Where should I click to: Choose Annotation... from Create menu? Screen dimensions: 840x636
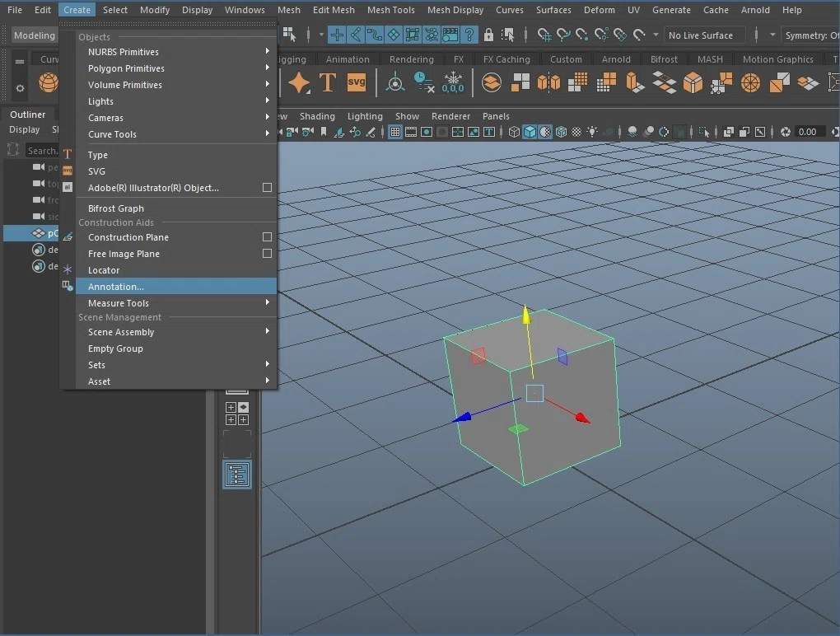pos(175,286)
